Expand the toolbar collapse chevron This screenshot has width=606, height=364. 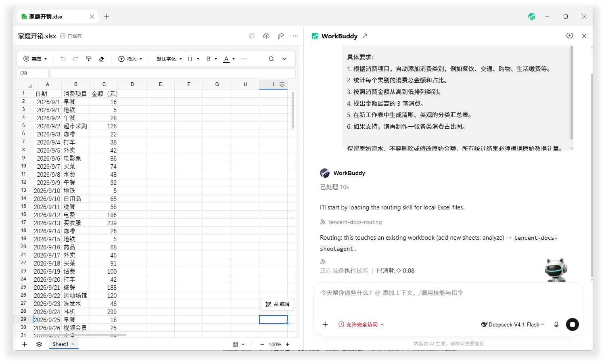[x=284, y=59]
